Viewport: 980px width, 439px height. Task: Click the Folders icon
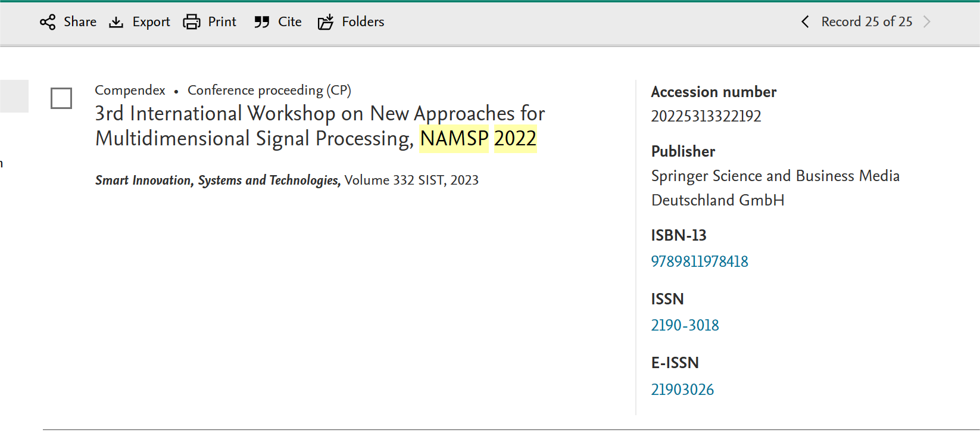326,22
